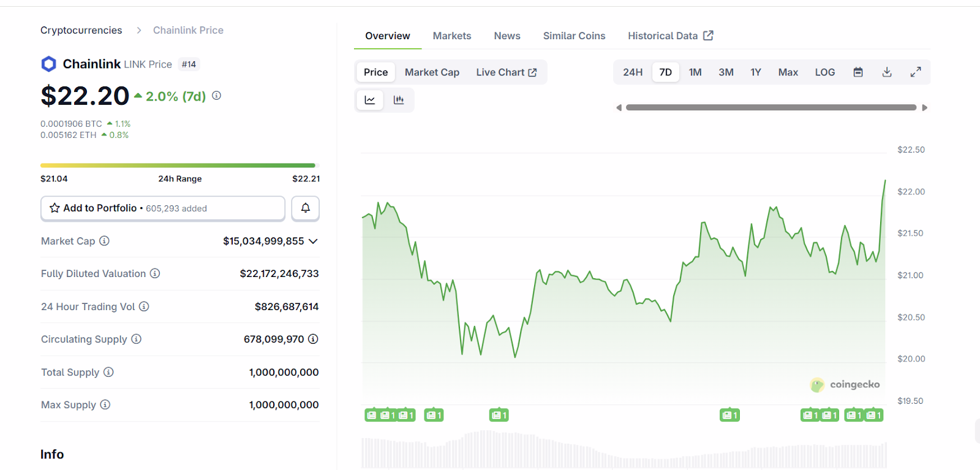Switch to the Similar Coins tab

[574, 36]
